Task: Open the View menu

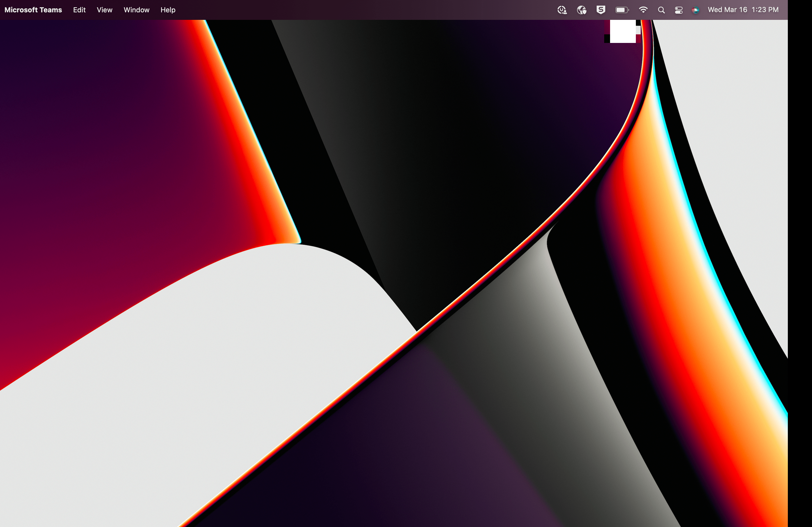Action: (x=104, y=10)
